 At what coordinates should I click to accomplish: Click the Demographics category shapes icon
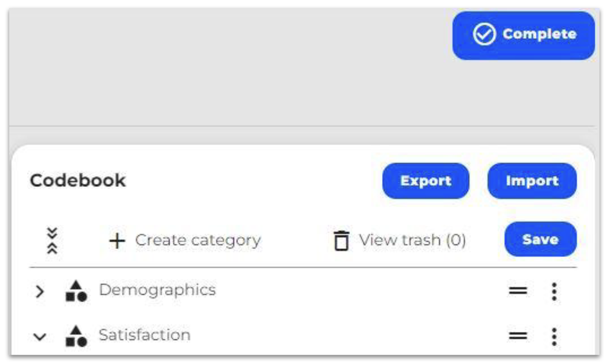(76, 291)
